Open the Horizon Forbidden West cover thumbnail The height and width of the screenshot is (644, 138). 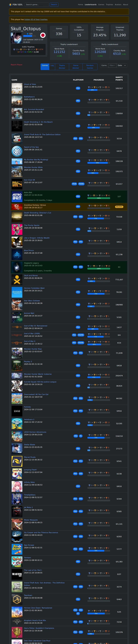[17, 292]
